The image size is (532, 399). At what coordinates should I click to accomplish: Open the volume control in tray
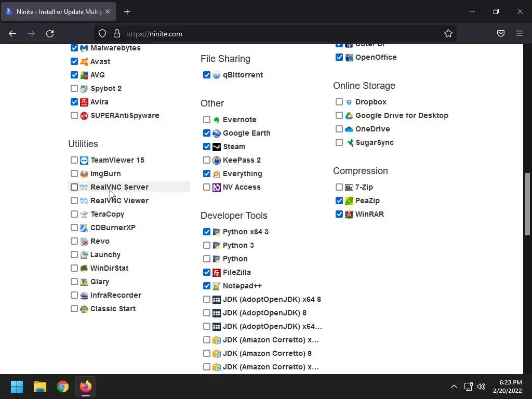pos(481,387)
